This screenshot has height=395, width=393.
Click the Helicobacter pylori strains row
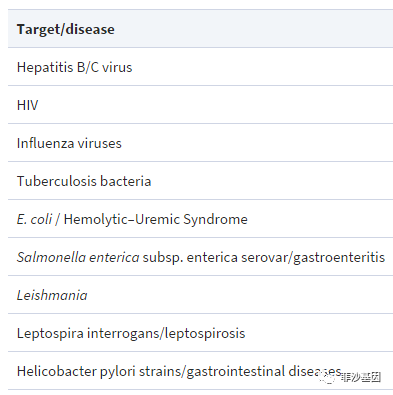click(x=200, y=371)
